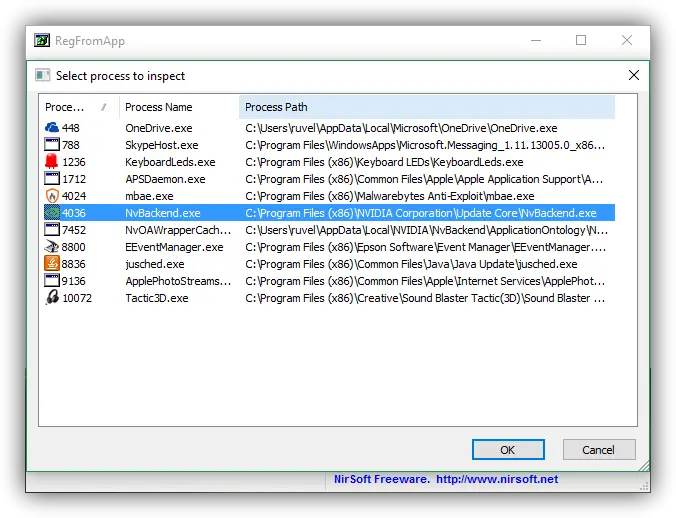Select the NvOAWrapperCach... process name

coord(178,230)
